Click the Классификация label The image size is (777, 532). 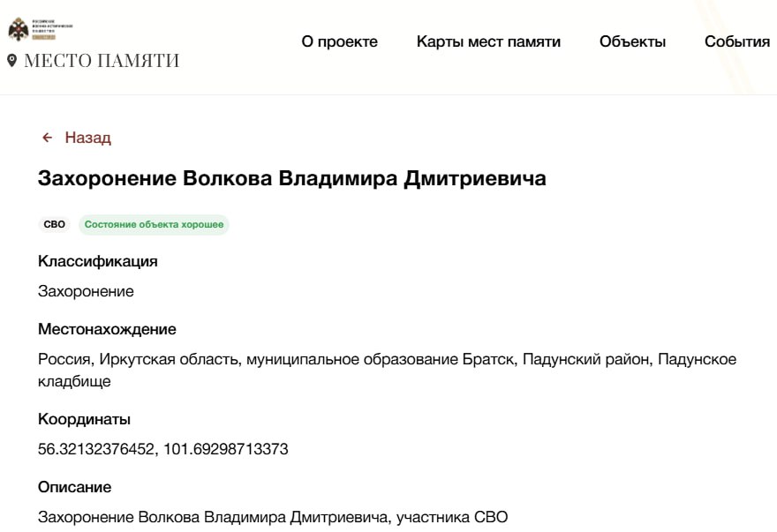point(98,261)
